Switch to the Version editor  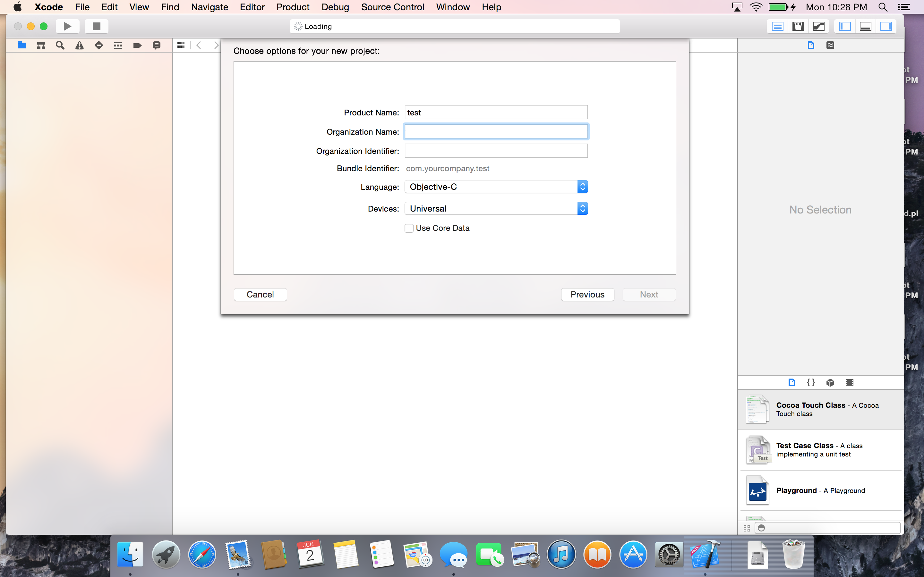[819, 26]
